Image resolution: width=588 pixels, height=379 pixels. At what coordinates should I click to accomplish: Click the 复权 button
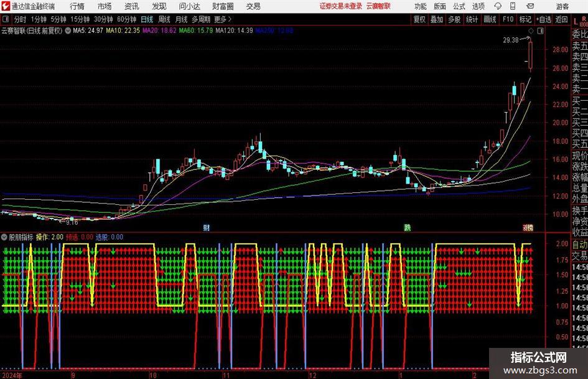coord(419,19)
